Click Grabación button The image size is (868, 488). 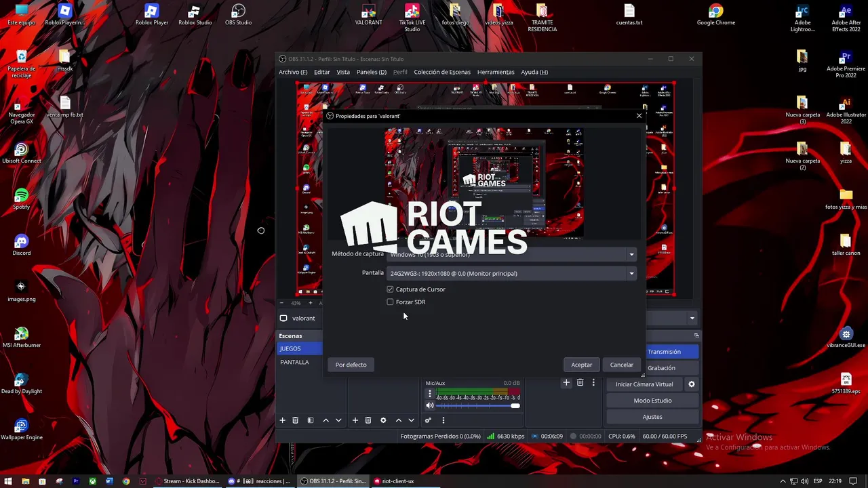pyautogui.click(x=671, y=368)
